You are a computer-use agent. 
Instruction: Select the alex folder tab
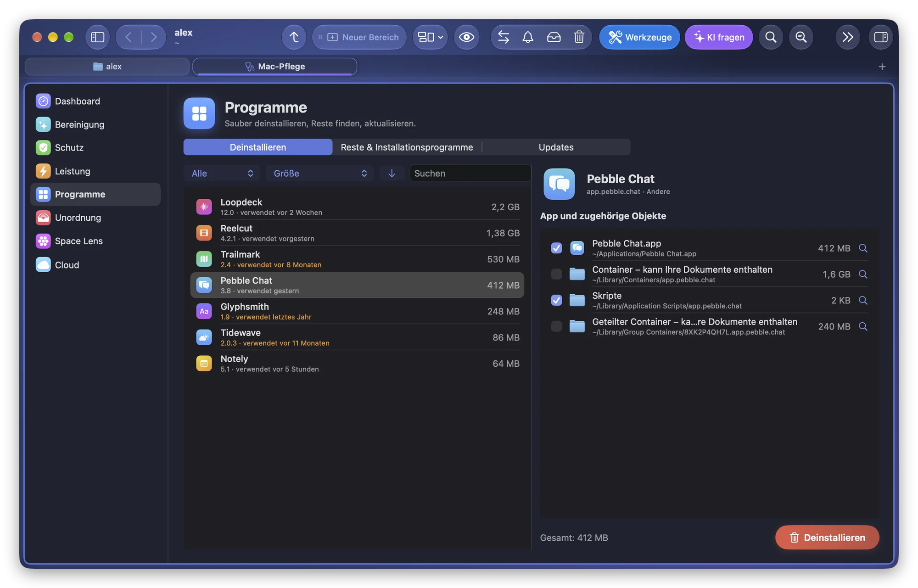point(107,67)
